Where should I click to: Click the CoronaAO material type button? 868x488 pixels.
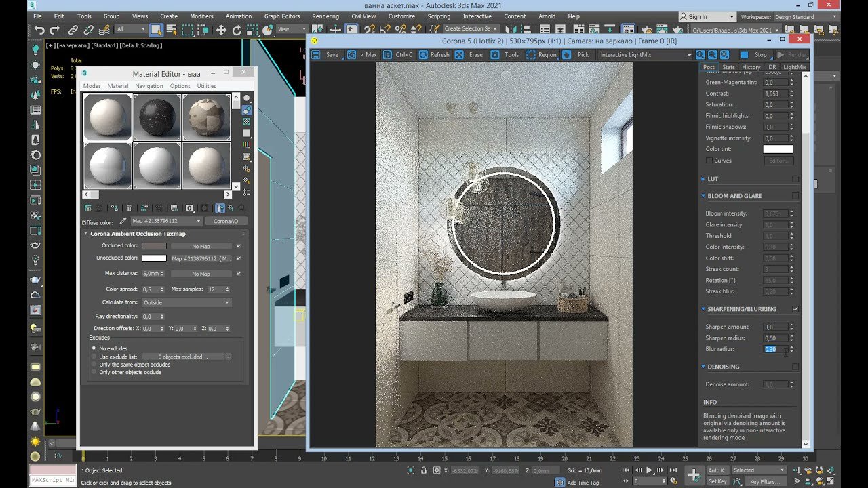coord(226,221)
